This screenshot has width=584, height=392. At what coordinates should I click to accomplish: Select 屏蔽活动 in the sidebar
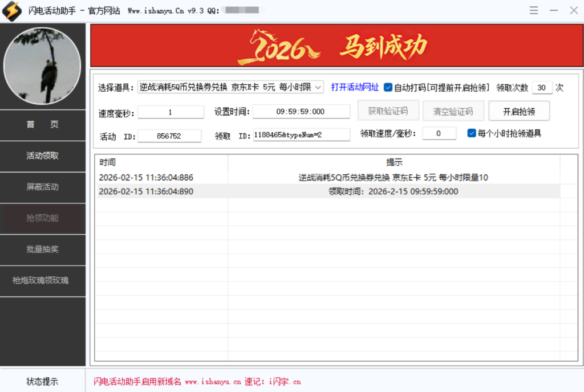pos(43,187)
